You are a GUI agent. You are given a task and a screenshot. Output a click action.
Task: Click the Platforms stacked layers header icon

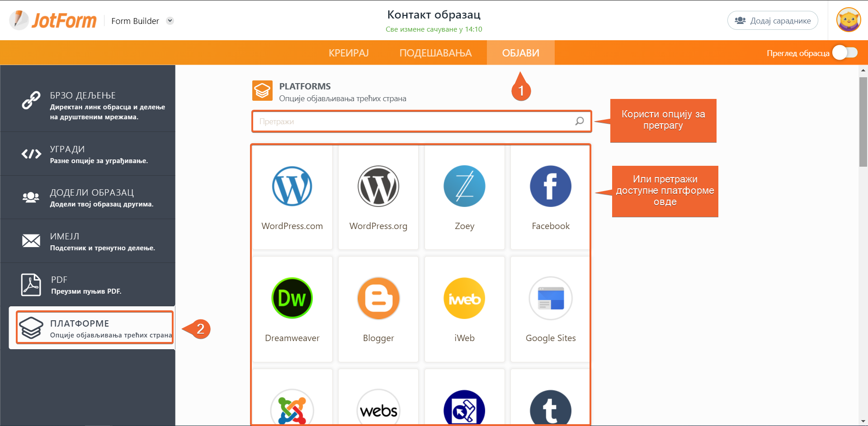262,91
